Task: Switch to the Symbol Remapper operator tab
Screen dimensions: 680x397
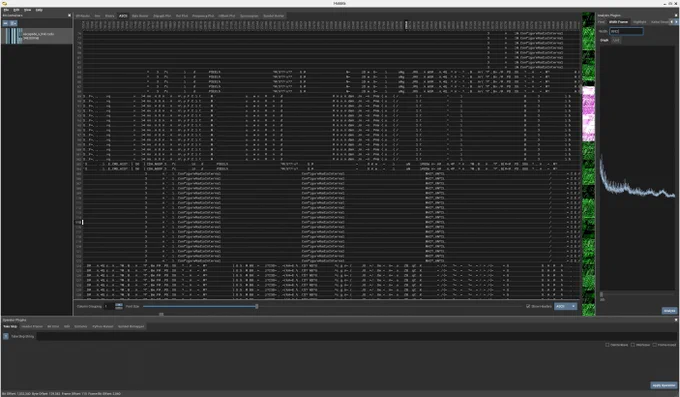Action: click(131, 326)
